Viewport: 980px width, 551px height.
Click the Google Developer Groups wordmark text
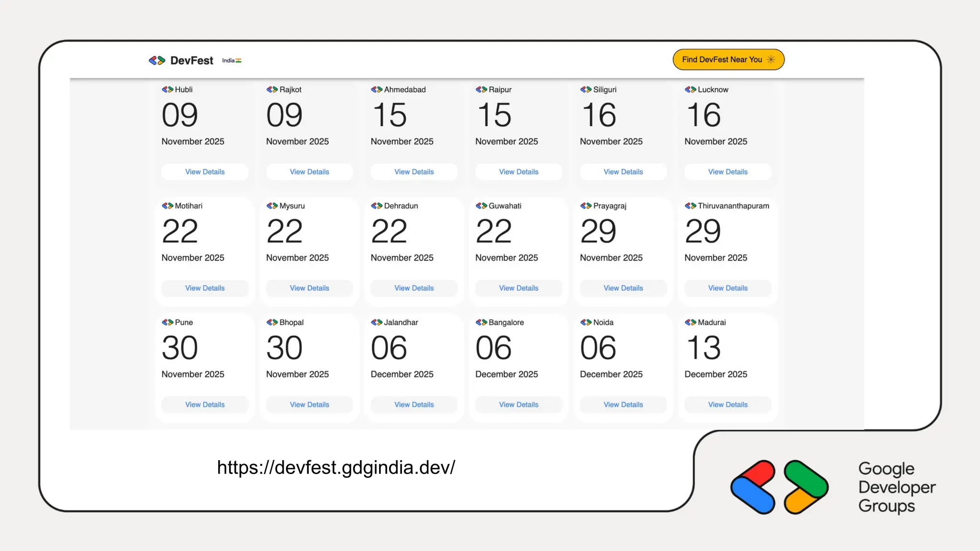pyautogui.click(x=897, y=487)
